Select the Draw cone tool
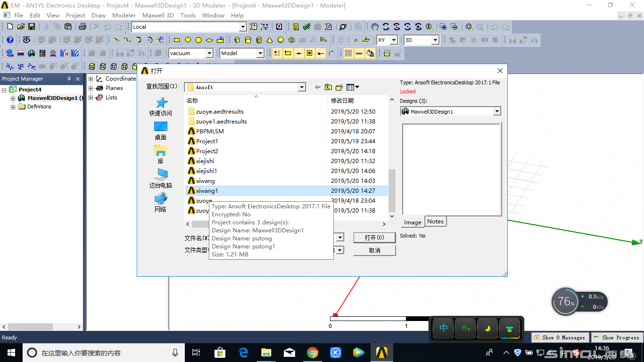 coord(270,40)
